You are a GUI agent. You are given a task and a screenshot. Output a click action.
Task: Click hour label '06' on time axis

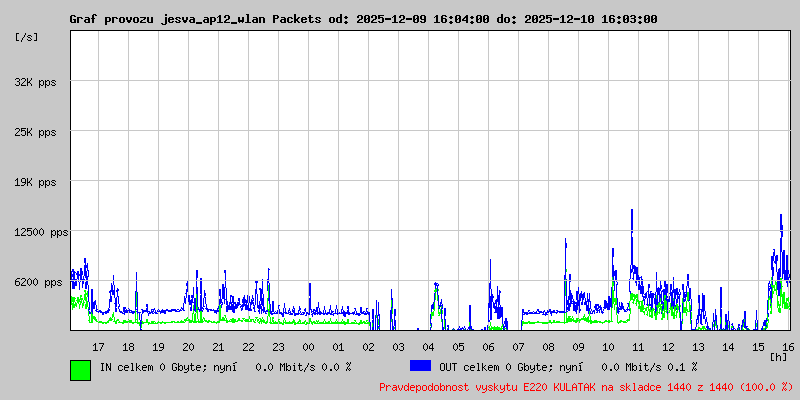click(x=489, y=347)
